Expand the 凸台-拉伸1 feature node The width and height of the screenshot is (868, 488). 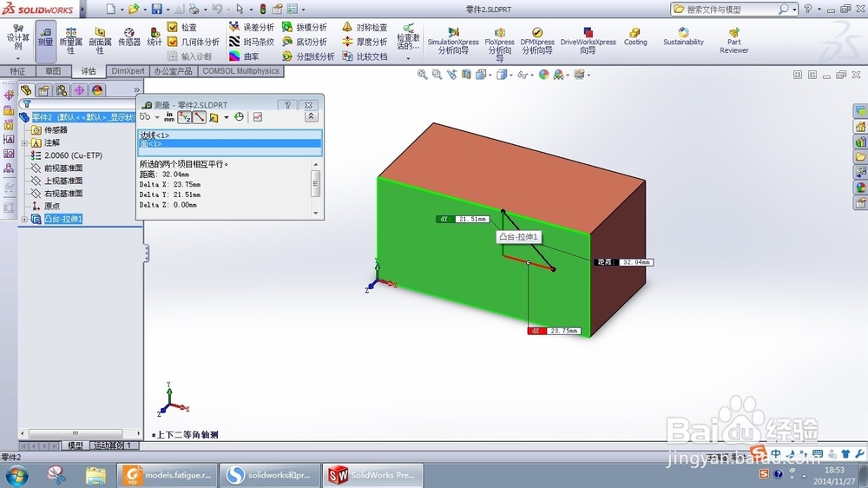pos(24,220)
